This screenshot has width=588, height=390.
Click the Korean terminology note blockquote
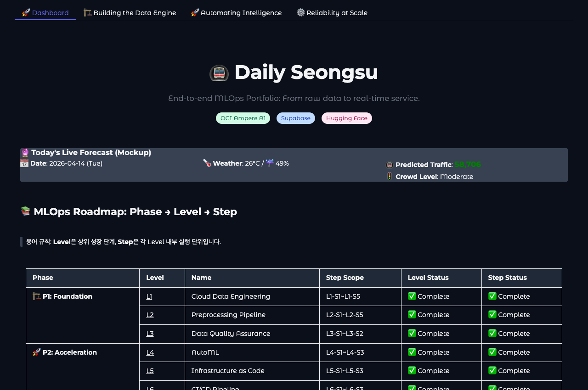pyautogui.click(x=294, y=242)
